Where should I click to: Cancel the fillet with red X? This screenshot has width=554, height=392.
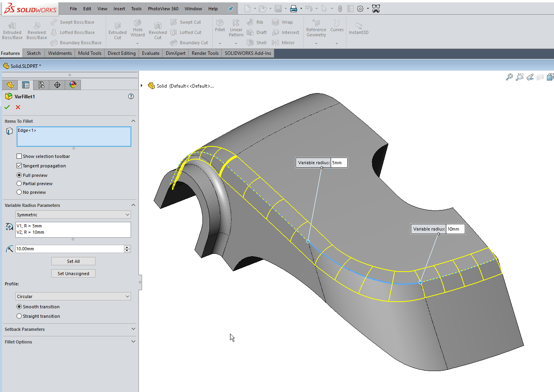18,107
